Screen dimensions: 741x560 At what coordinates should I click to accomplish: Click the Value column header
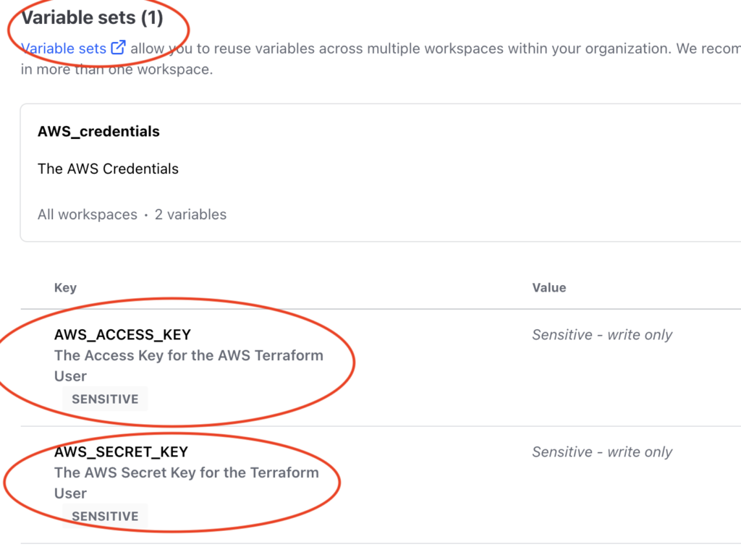pos(549,288)
